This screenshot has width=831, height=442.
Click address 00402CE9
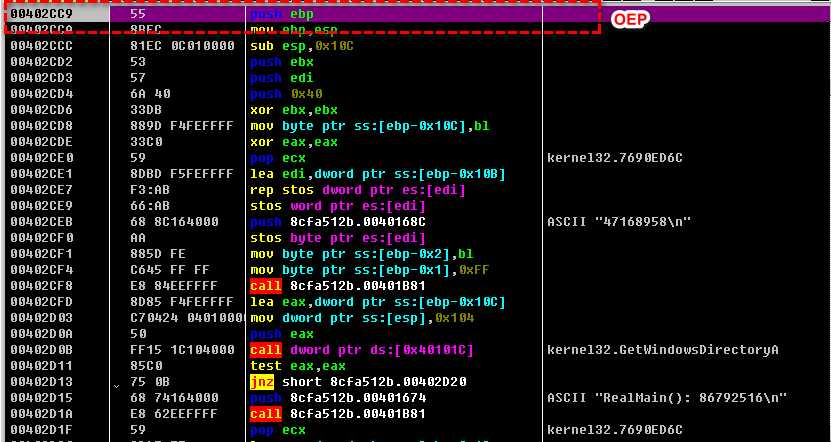click(x=41, y=206)
